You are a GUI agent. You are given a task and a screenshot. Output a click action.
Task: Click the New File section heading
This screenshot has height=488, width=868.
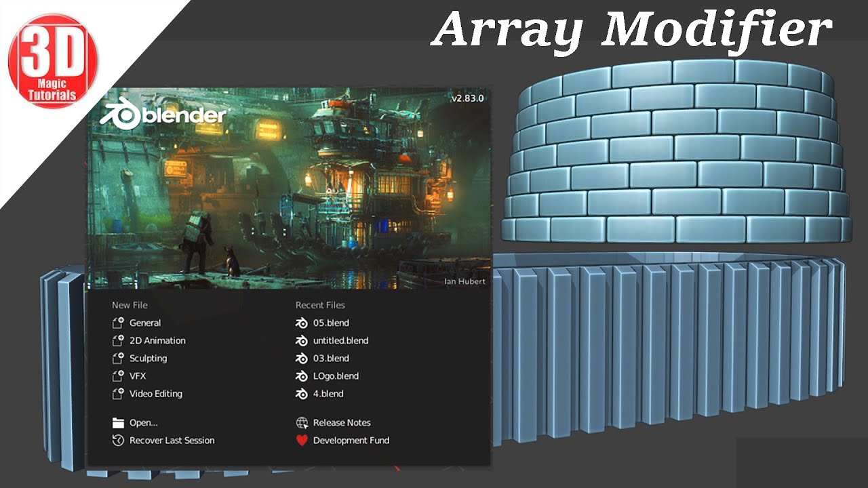point(130,306)
